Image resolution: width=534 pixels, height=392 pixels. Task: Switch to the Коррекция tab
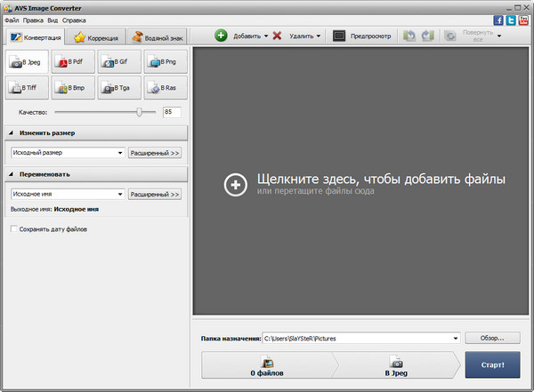[96, 37]
